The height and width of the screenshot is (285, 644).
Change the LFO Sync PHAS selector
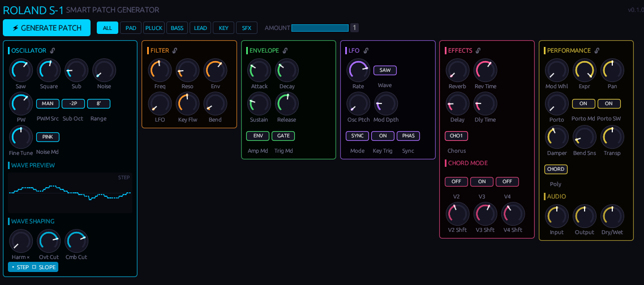point(408,136)
